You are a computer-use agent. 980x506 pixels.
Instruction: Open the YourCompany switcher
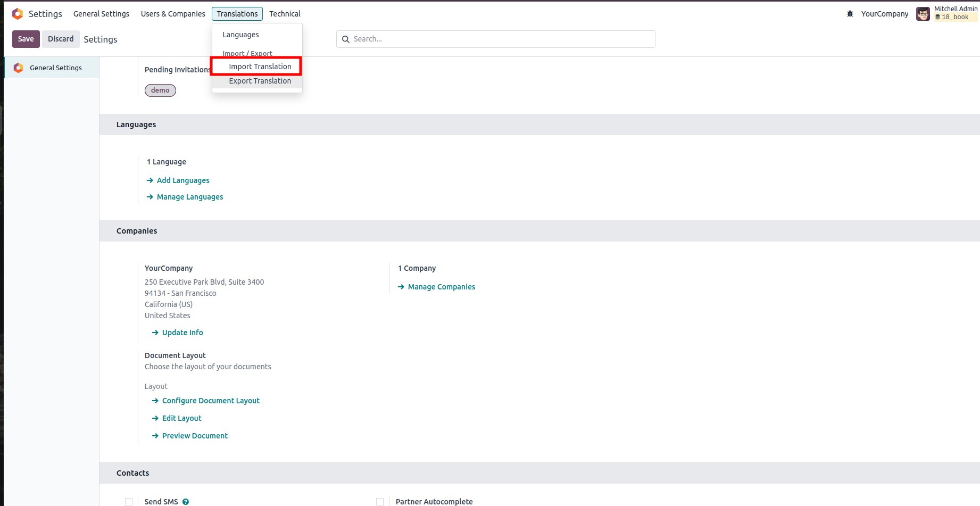pos(885,14)
